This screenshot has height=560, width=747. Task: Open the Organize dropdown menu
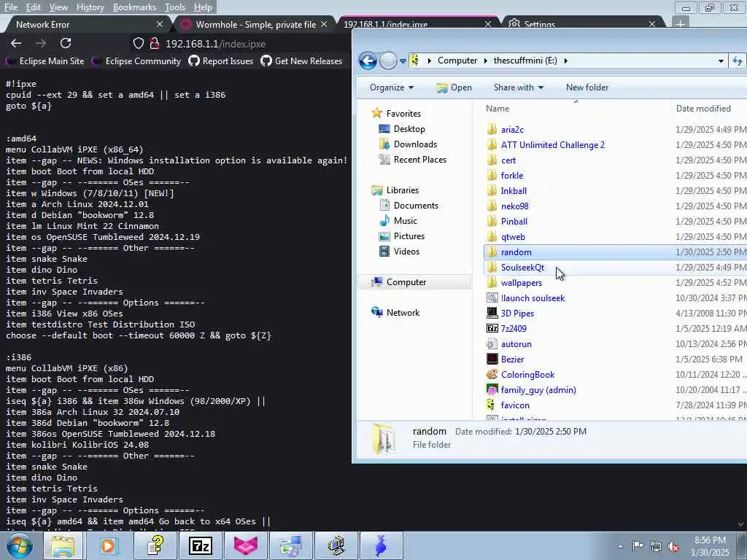[x=392, y=87]
